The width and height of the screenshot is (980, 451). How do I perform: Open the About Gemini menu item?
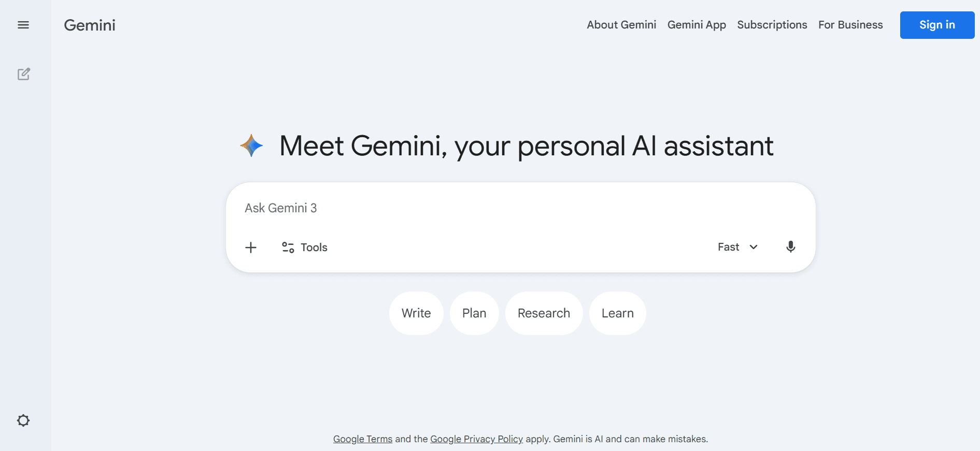pyautogui.click(x=621, y=24)
